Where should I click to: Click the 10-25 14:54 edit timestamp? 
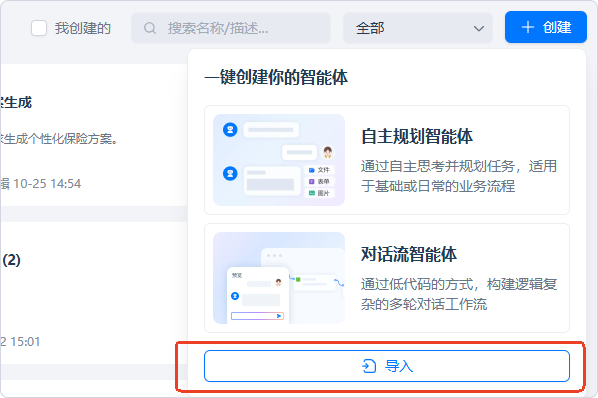coord(47,184)
